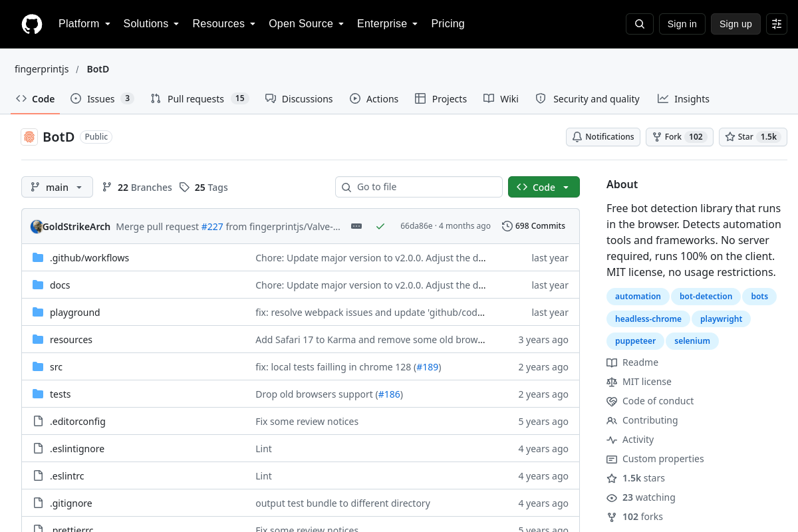This screenshot has width=798, height=532.
Task: Fork the repository via Fork button
Action: [680, 137]
